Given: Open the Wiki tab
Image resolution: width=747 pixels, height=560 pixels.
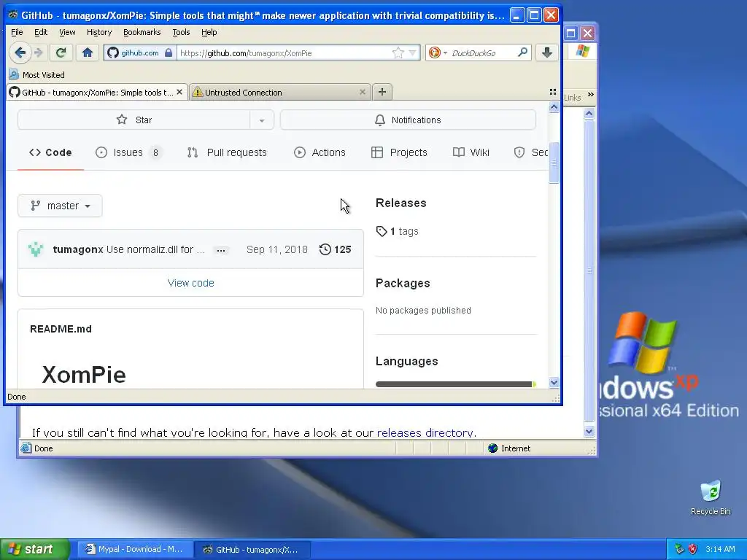Looking at the screenshot, I should [x=471, y=152].
